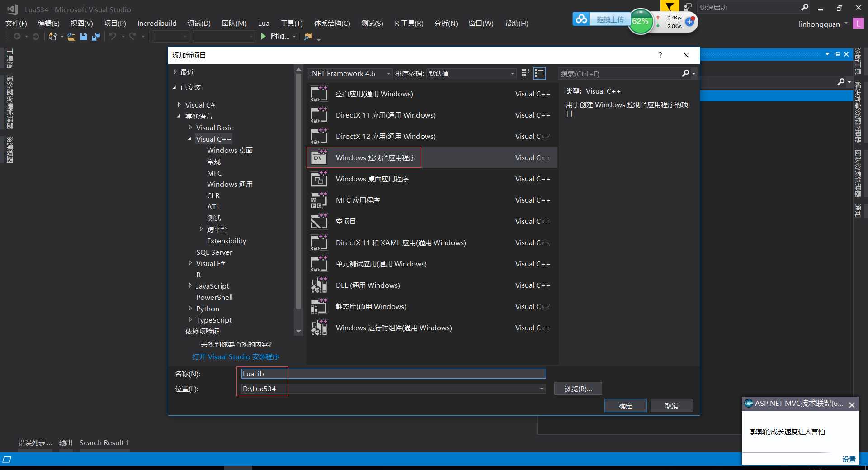Select Windows 控制台应用程序 template

click(432, 157)
